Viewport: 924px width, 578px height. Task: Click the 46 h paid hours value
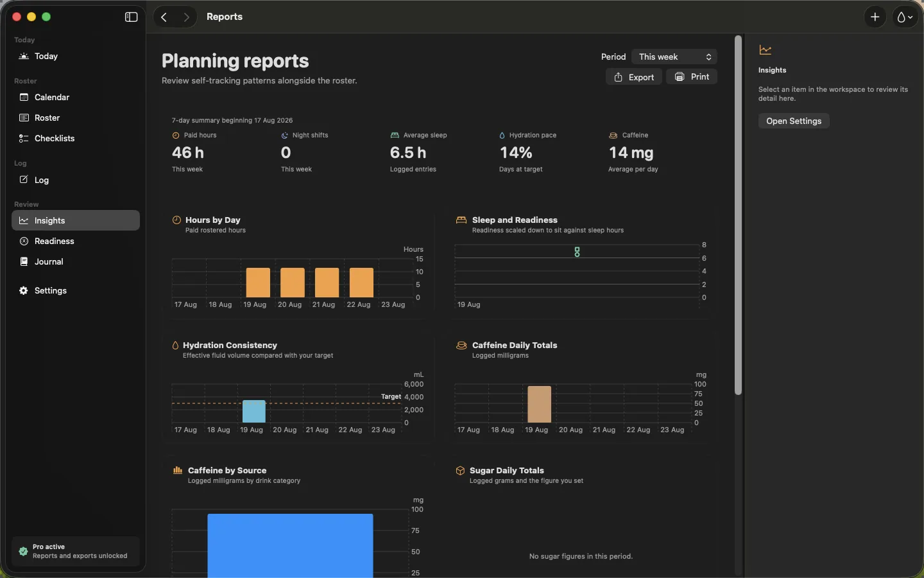188,153
